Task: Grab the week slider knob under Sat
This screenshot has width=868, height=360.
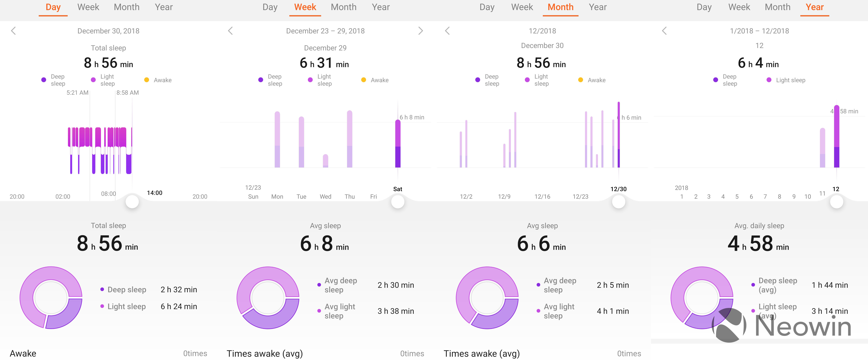Action: [x=398, y=202]
